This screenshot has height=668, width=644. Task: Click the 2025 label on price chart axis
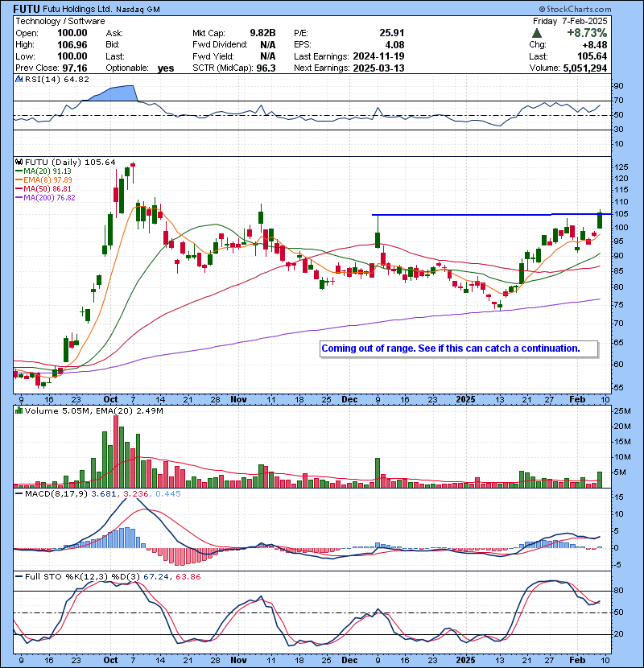pos(465,400)
